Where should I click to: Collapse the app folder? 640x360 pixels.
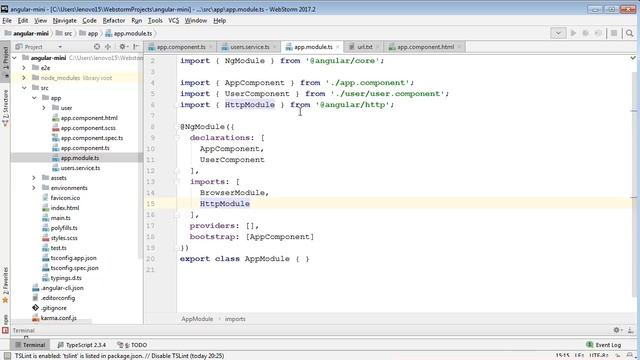coord(34,98)
